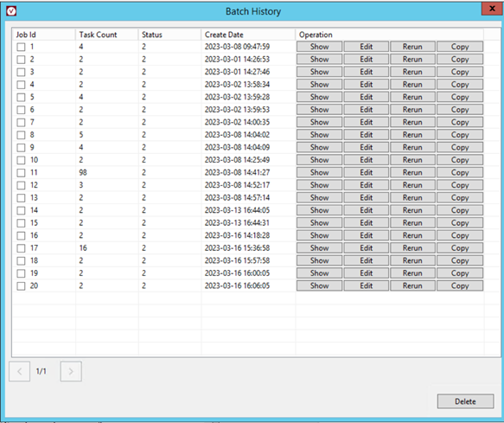Select the checkbox for Job Id 11
Screen dimensions: 504x423
[21, 173]
